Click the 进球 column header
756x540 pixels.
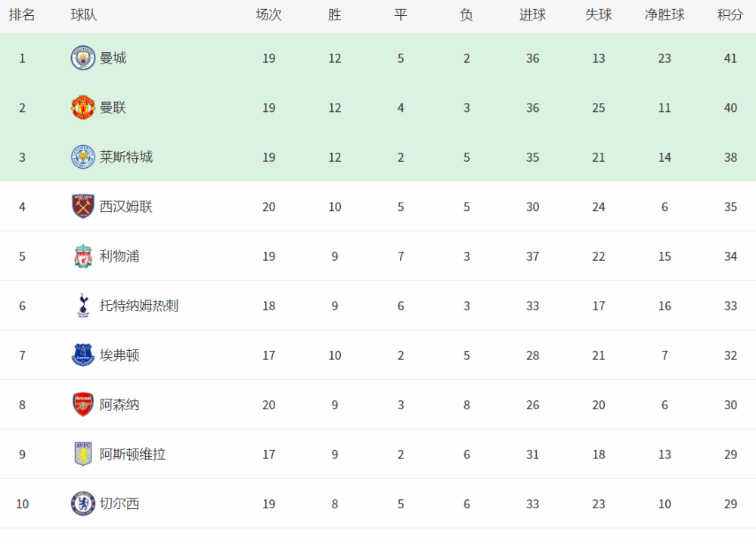tap(532, 15)
